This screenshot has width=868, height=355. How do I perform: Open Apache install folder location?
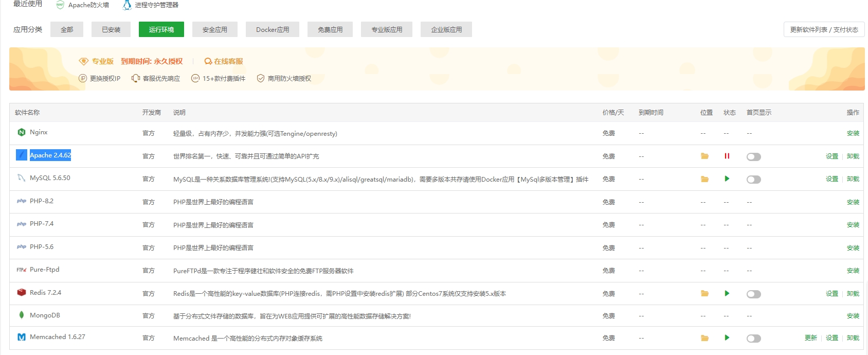704,156
